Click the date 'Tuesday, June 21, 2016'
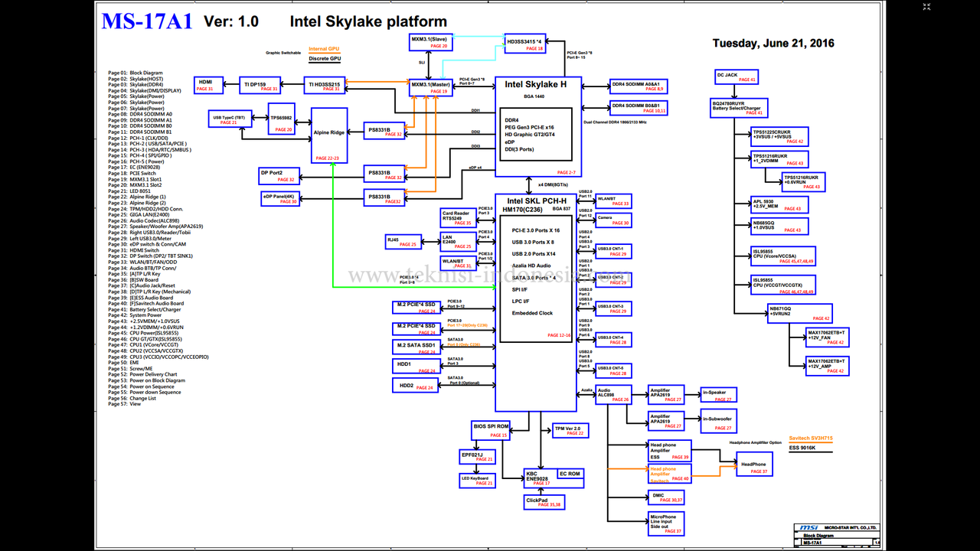Screen dimensions: 980x551 [773, 43]
